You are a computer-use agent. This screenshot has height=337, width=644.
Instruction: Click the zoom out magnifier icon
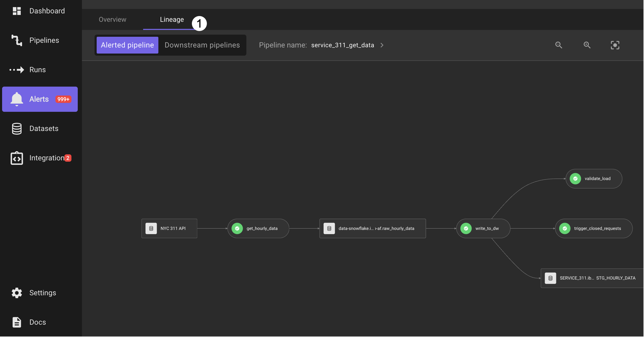tap(559, 45)
